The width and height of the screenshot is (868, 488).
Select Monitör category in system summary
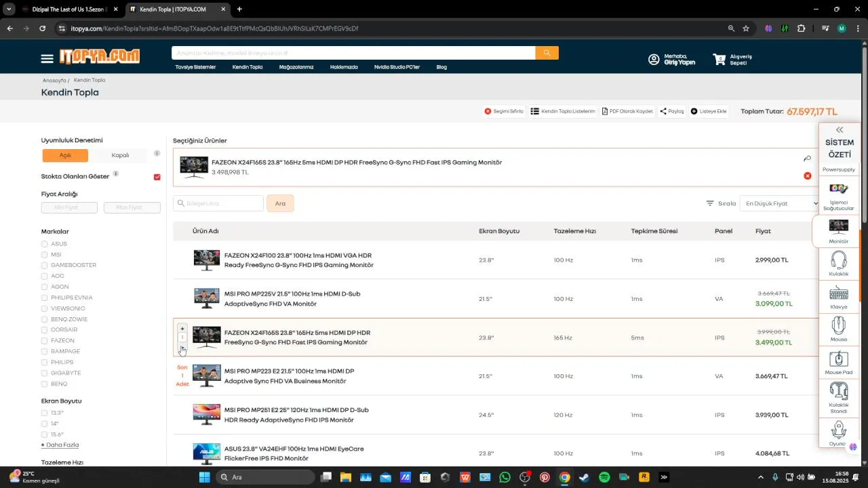839,231
